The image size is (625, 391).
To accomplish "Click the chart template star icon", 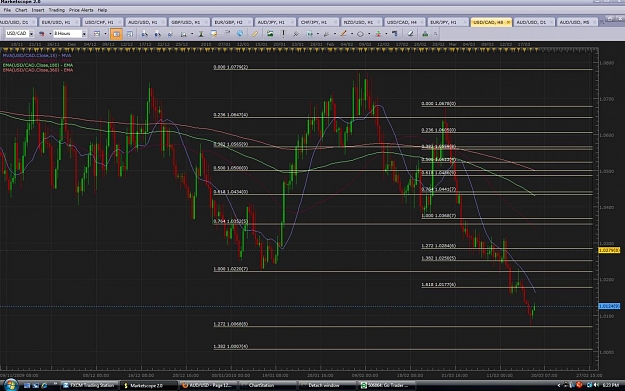I will [214, 34].
